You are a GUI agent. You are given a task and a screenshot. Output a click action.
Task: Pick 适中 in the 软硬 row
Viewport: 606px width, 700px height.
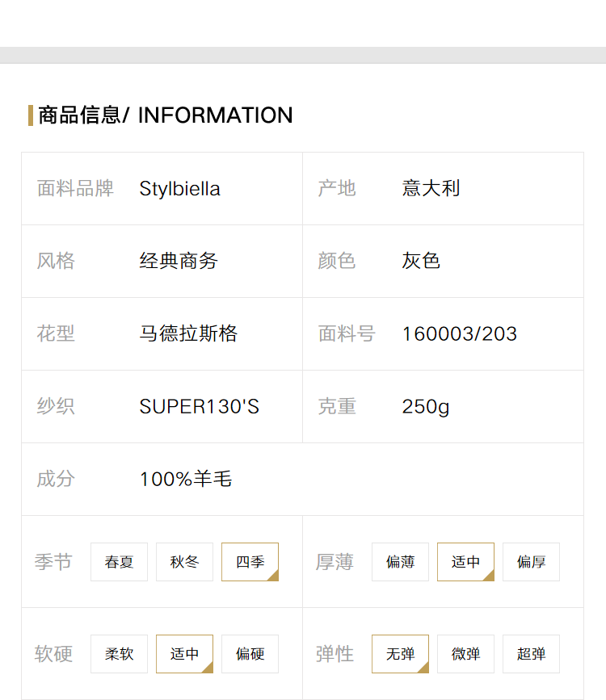coord(184,653)
